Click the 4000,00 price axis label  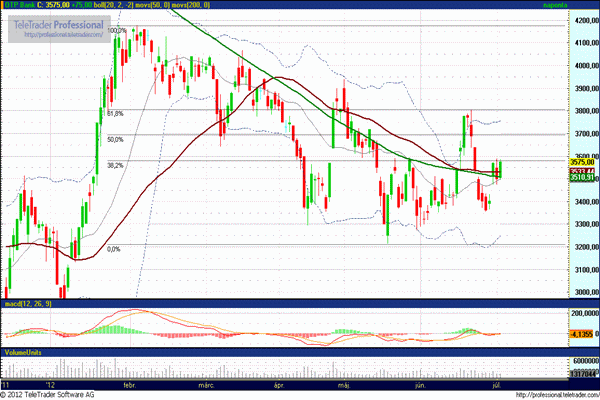(587, 65)
